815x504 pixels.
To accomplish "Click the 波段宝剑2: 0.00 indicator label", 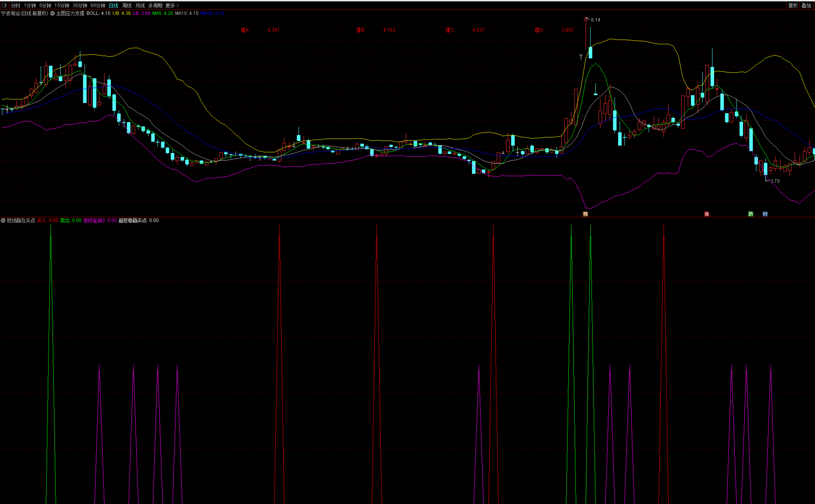I will click(x=100, y=221).
